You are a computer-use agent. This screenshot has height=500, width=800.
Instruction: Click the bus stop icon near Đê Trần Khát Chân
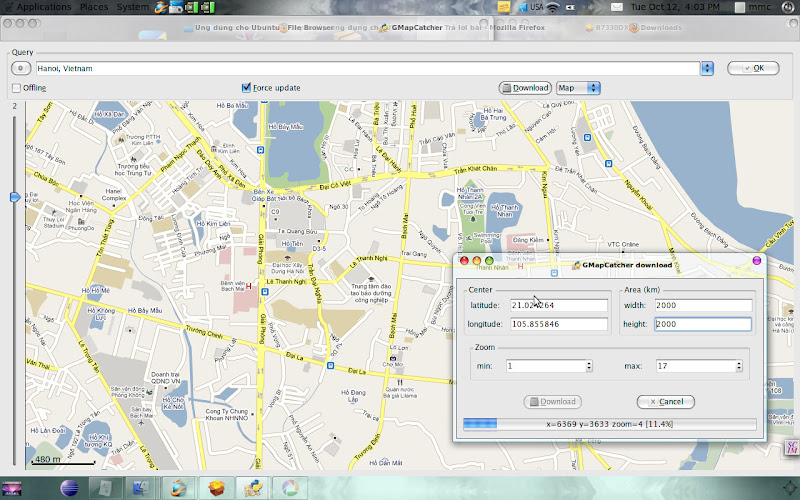[x=608, y=163]
